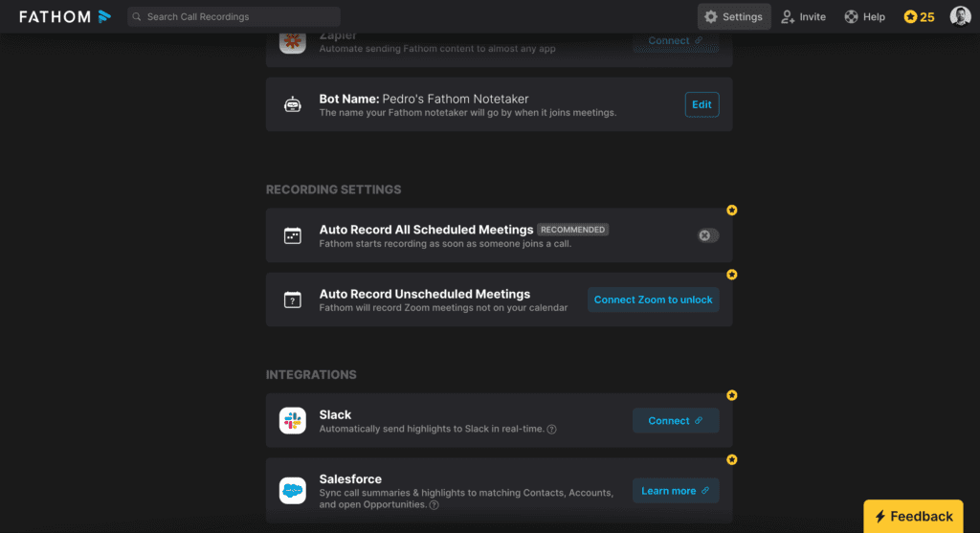Toggle Auto Record All Scheduled Meetings switch
The width and height of the screenshot is (980, 533).
coord(707,235)
